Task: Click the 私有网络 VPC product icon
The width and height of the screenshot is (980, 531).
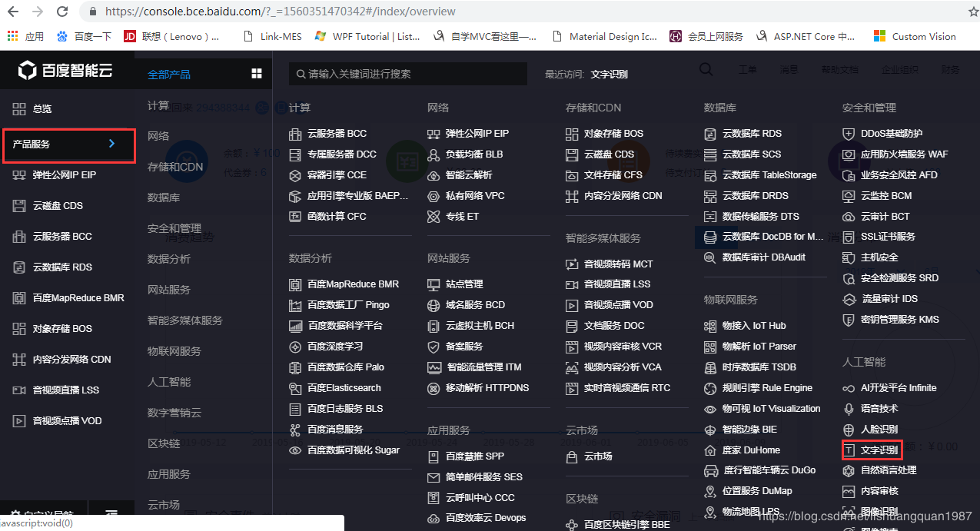Action: point(434,196)
